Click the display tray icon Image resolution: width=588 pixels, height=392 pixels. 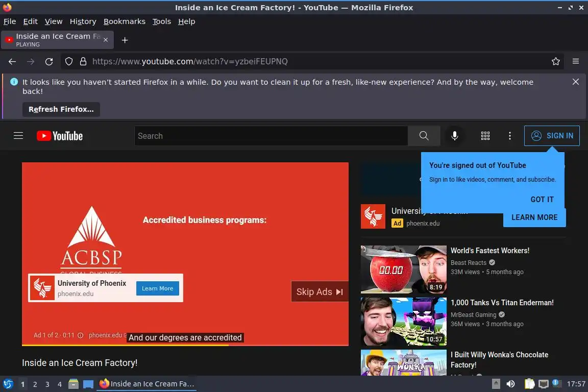pos(543,384)
